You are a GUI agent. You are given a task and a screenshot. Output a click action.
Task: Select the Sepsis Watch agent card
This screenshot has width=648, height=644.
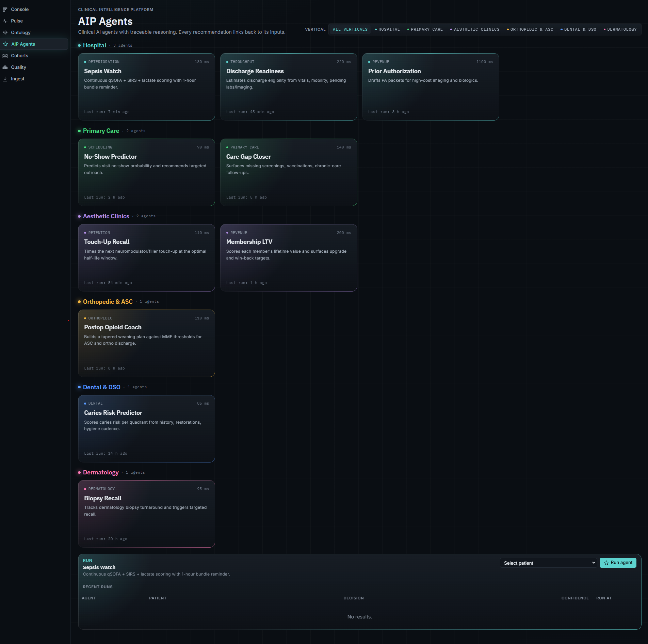(x=146, y=87)
